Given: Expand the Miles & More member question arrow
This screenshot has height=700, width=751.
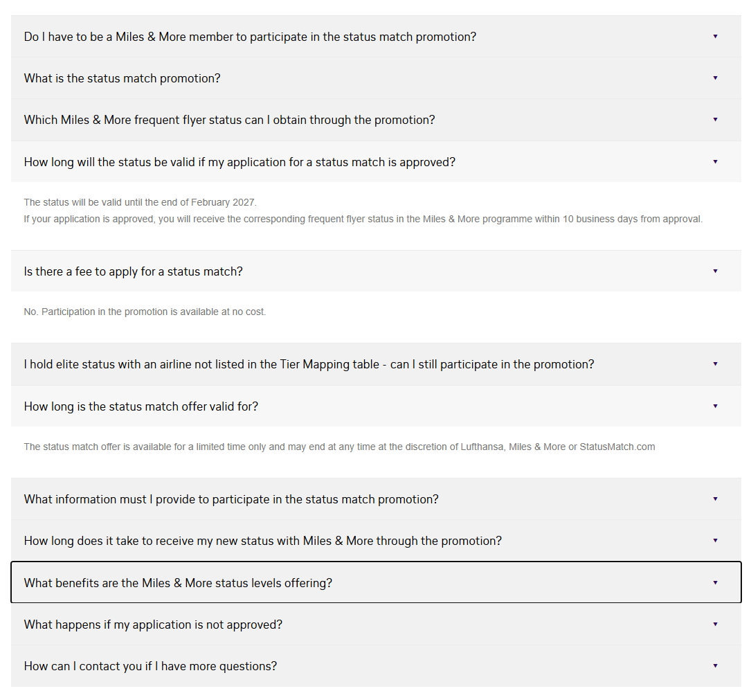Looking at the screenshot, I should (x=715, y=36).
